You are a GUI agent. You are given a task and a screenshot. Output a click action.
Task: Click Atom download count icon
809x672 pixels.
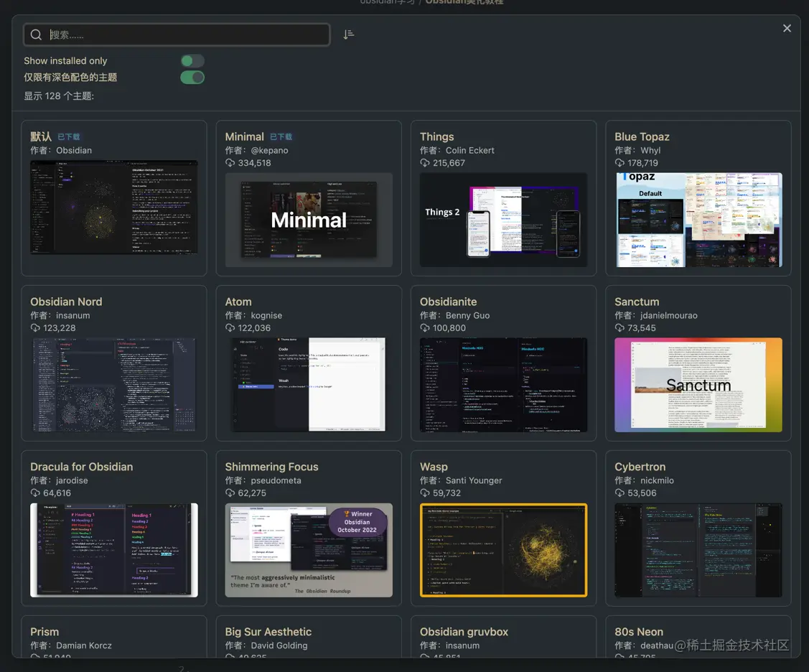pyautogui.click(x=230, y=328)
